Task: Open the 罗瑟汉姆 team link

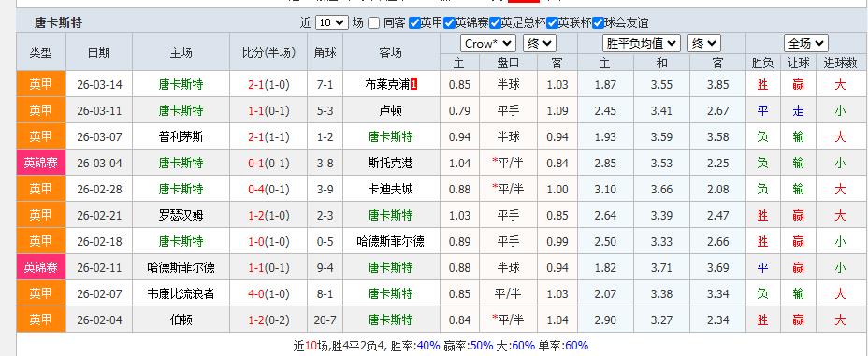Action: (181, 215)
